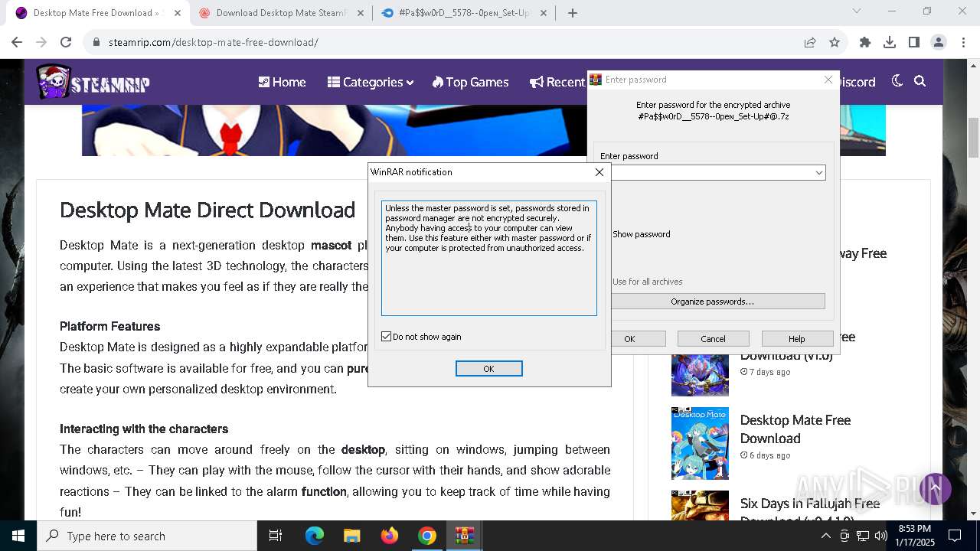
Task: Open site search magnifier icon
Action: click(920, 81)
